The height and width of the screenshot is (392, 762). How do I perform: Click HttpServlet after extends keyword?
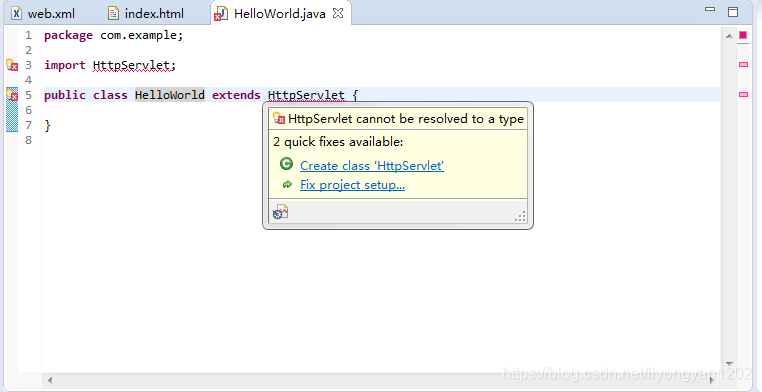[x=306, y=95]
